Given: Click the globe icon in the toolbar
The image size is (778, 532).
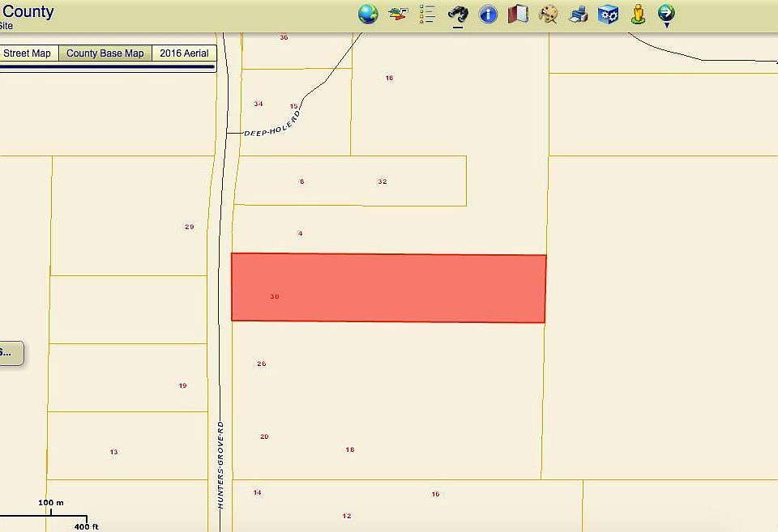Looking at the screenshot, I should 368,14.
